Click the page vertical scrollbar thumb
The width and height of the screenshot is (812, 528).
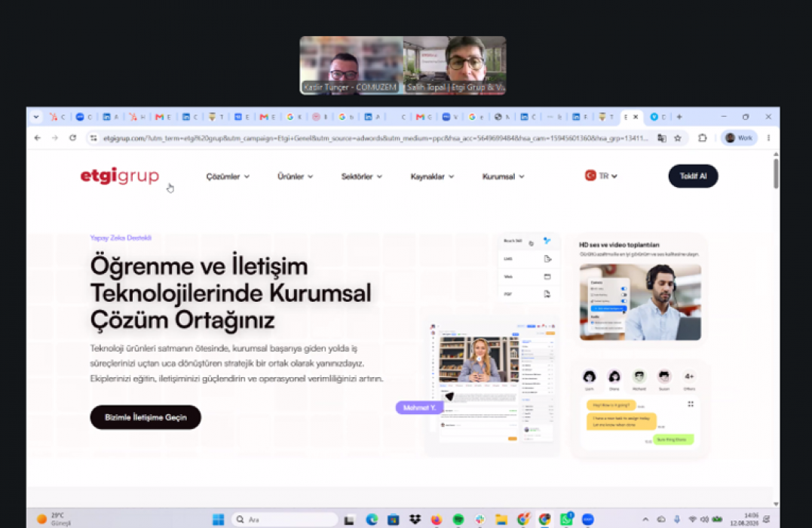(775, 173)
